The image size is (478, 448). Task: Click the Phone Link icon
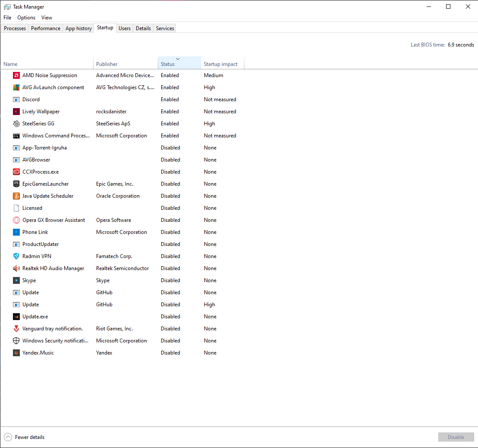[16, 232]
